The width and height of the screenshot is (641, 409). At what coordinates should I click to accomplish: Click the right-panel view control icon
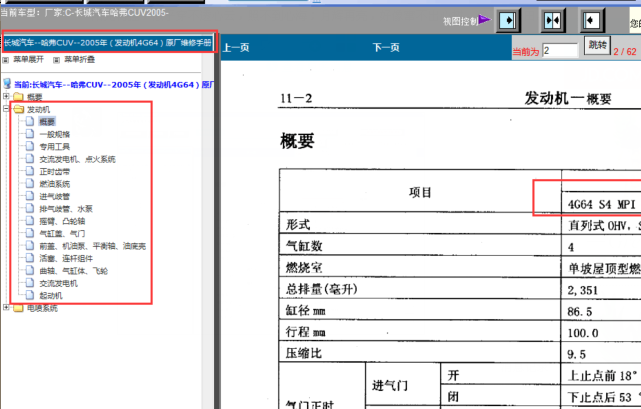click(593, 20)
